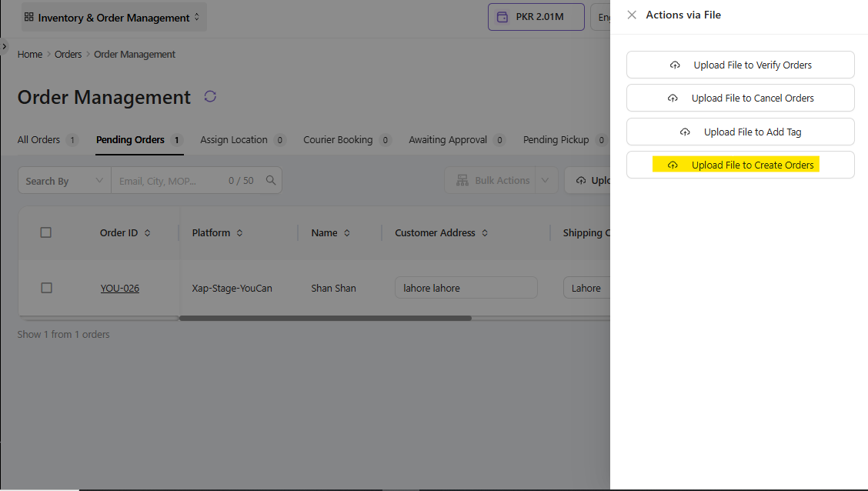The height and width of the screenshot is (491, 868).
Task: Open order link YOU-026
Action: pos(119,289)
